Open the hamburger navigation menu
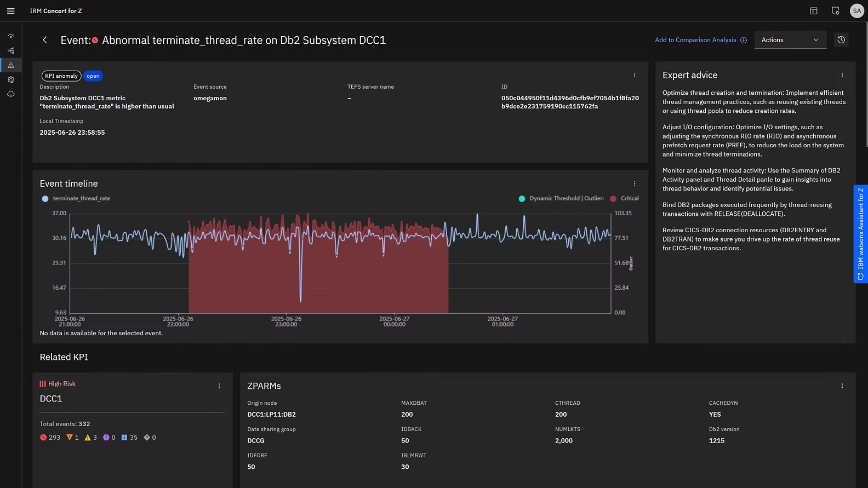Viewport: 868px width, 488px height. coord(10,11)
